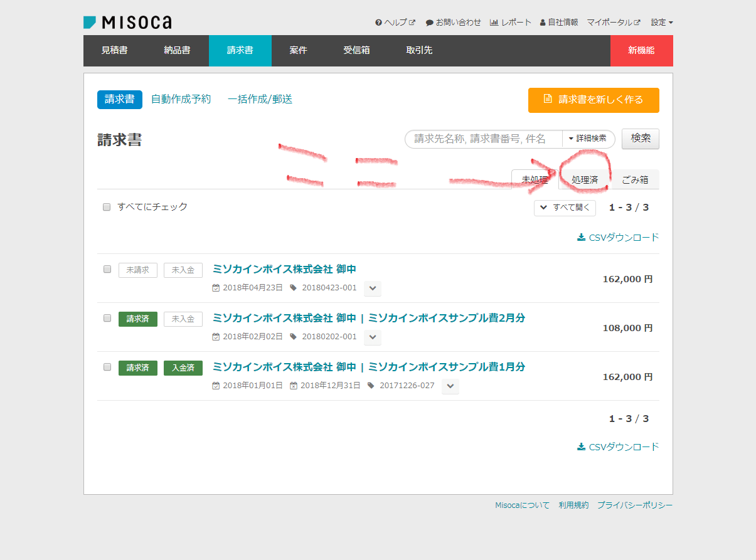Viewport: 756px width, 560px height.
Task: Open 利用規約 footer link
Action: click(573, 505)
